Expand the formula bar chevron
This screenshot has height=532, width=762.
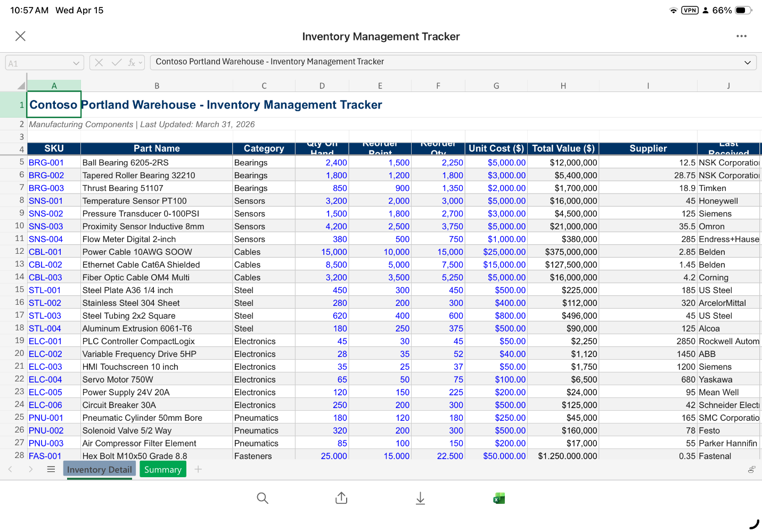(x=748, y=63)
